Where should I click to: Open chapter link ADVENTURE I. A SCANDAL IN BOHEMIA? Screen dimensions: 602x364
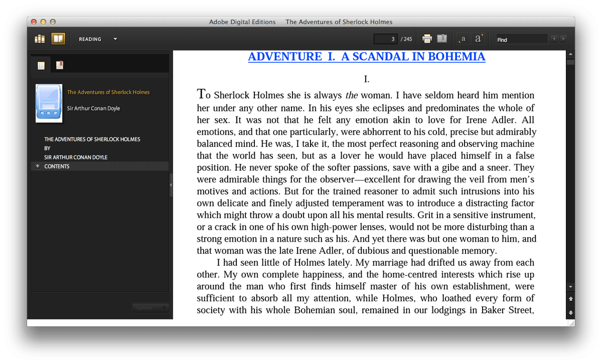click(x=366, y=56)
